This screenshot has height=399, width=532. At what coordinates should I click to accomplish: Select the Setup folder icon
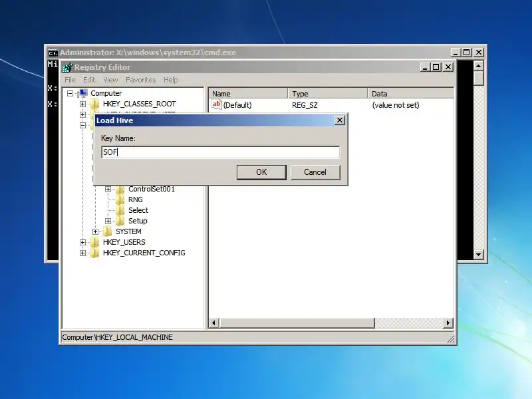pos(120,221)
